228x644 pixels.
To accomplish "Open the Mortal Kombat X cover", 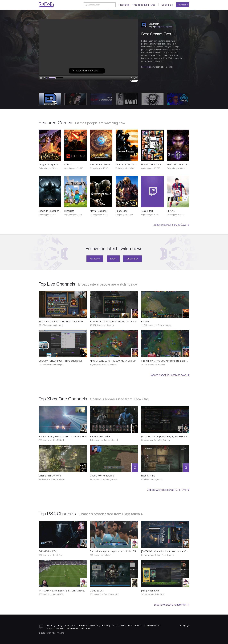I will (x=101, y=192).
